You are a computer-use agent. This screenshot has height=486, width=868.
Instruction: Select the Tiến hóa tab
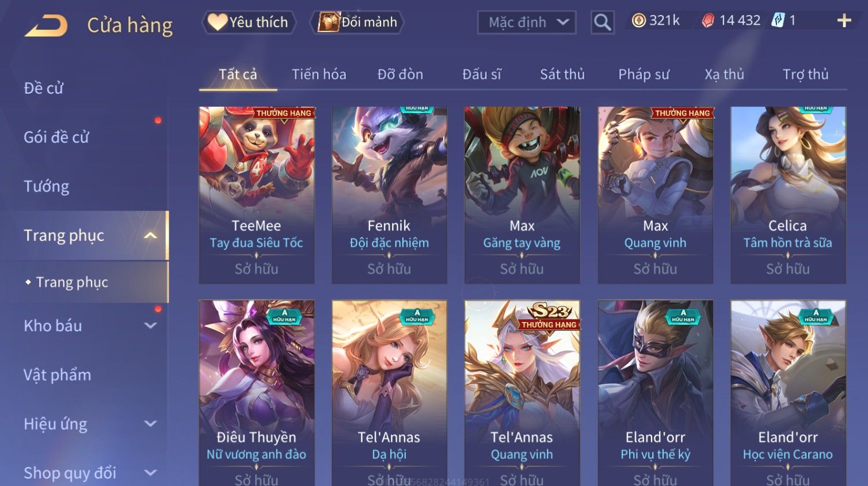(x=319, y=74)
